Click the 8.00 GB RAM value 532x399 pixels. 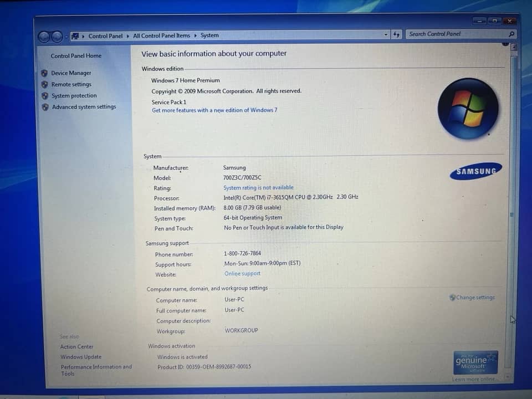click(x=252, y=207)
